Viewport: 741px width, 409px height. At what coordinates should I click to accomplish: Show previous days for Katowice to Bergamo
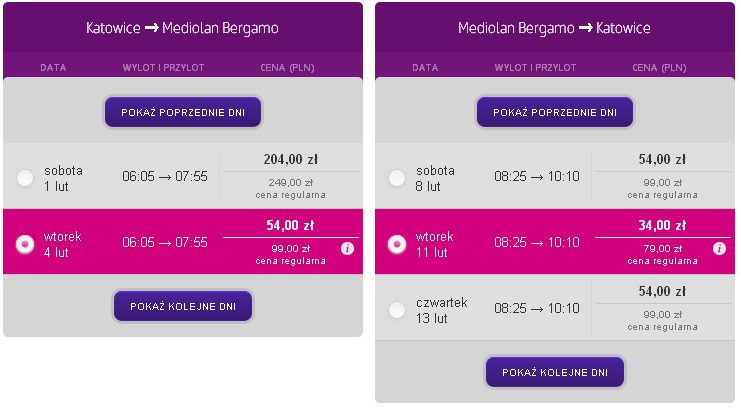point(183,112)
